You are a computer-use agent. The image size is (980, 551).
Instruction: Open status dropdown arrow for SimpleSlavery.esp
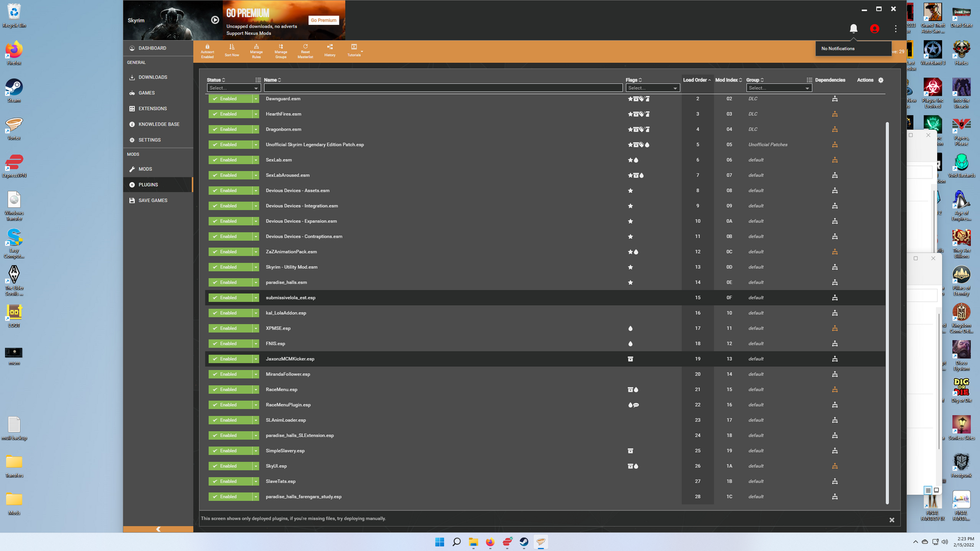pyautogui.click(x=256, y=450)
